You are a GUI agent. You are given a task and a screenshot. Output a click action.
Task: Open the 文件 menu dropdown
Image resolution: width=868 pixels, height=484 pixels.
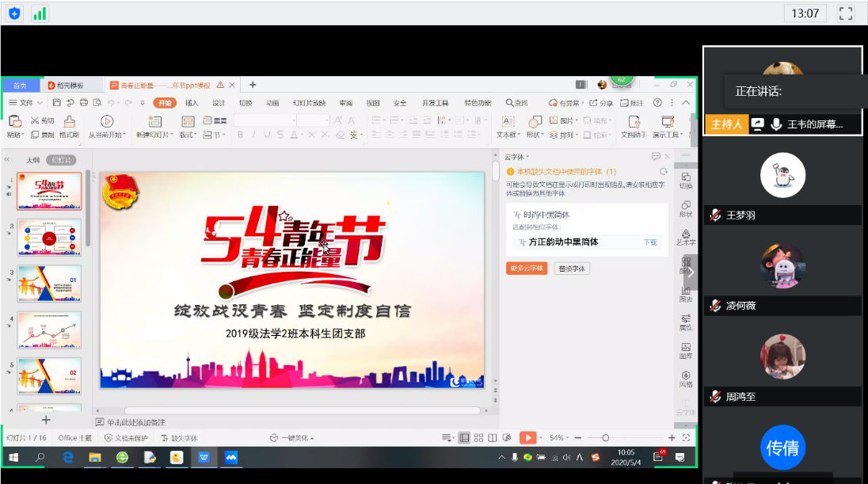pyautogui.click(x=26, y=103)
